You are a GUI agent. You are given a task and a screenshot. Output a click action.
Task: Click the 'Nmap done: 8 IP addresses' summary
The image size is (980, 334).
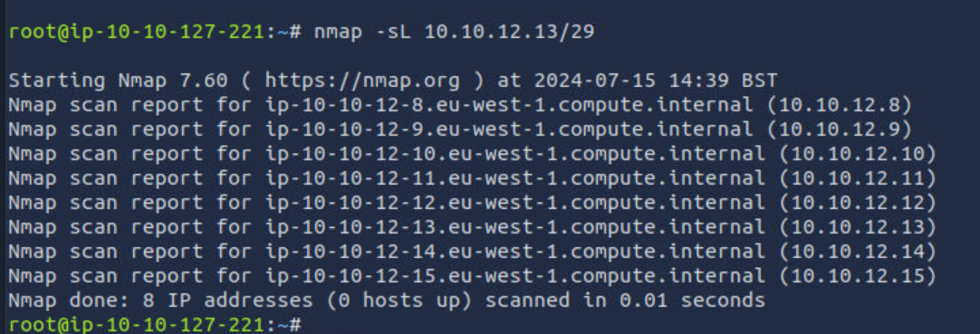coord(160,301)
